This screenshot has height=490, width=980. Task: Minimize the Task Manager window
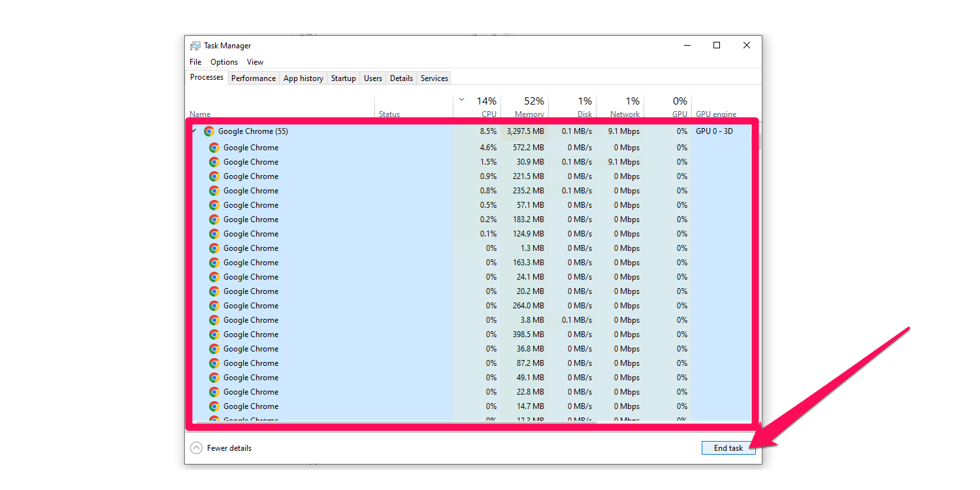pos(687,45)
